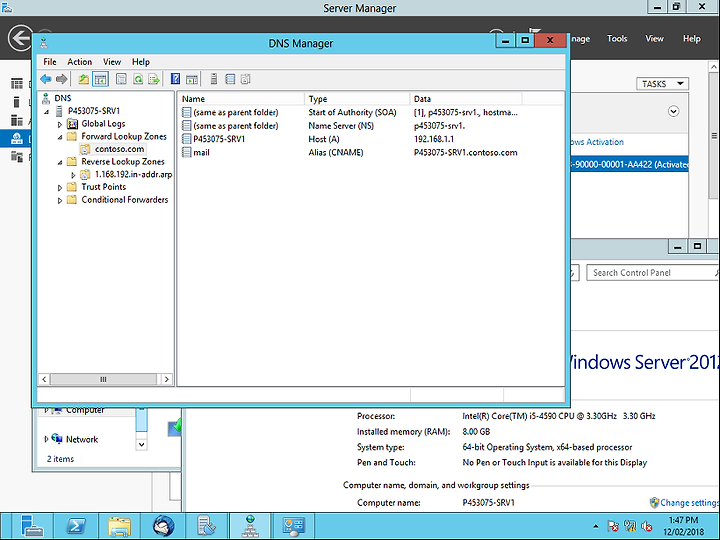Select the mail Alias (CNAME) record
This screenshot has width=720, height=540.
pyautogui.click(x=349, y=152)
